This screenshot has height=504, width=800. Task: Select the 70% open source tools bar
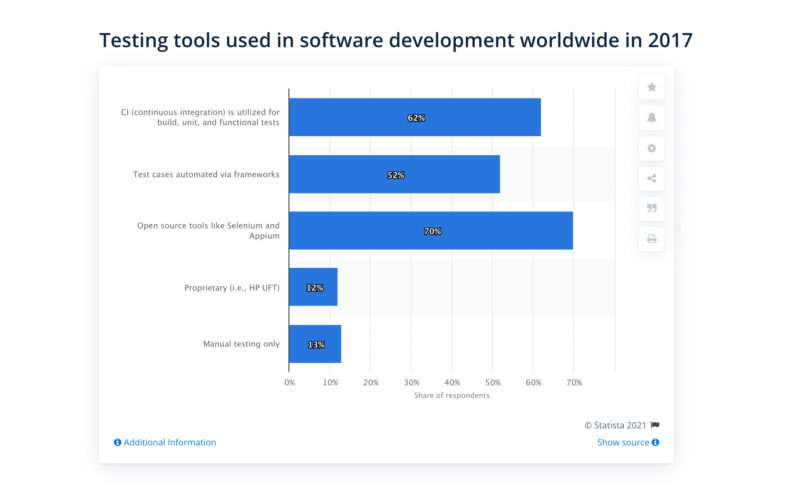430,231
